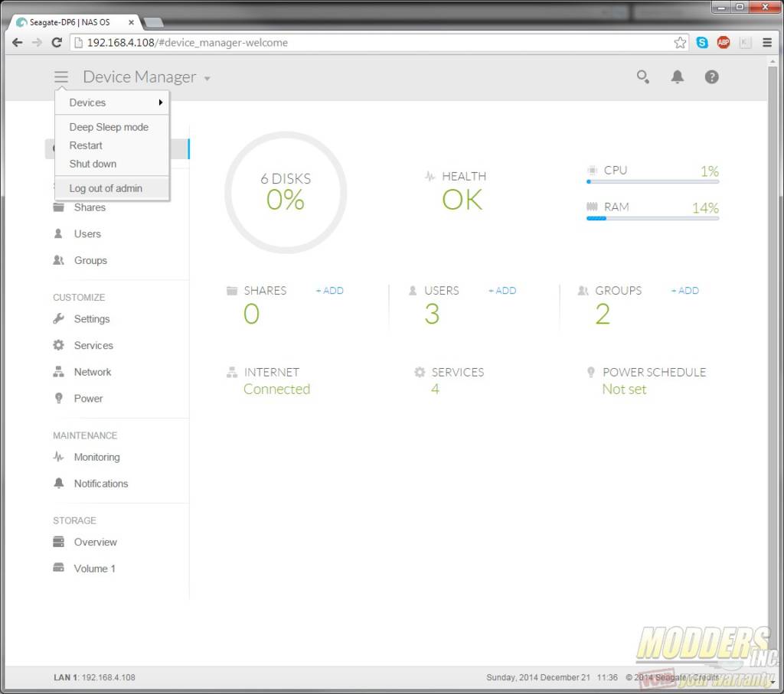The image size is (784, 694).
Task: Click the Network icon in sidebar
Action: 58,371
